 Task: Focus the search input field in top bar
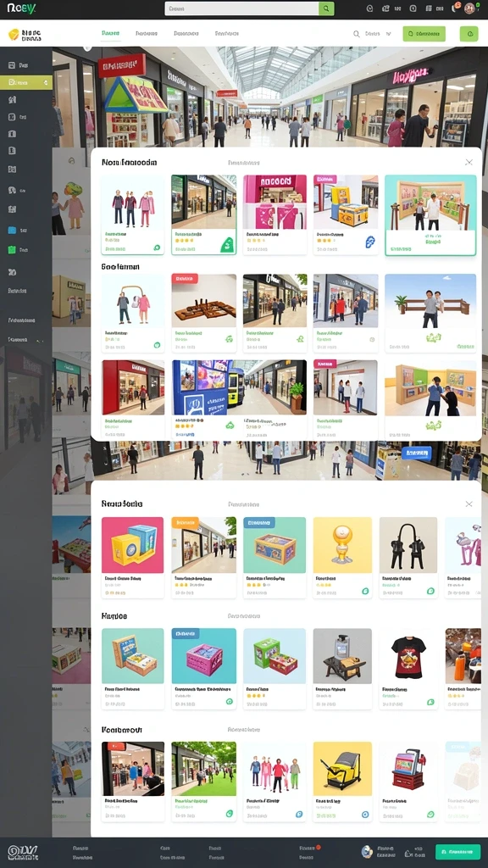[241, 8]
